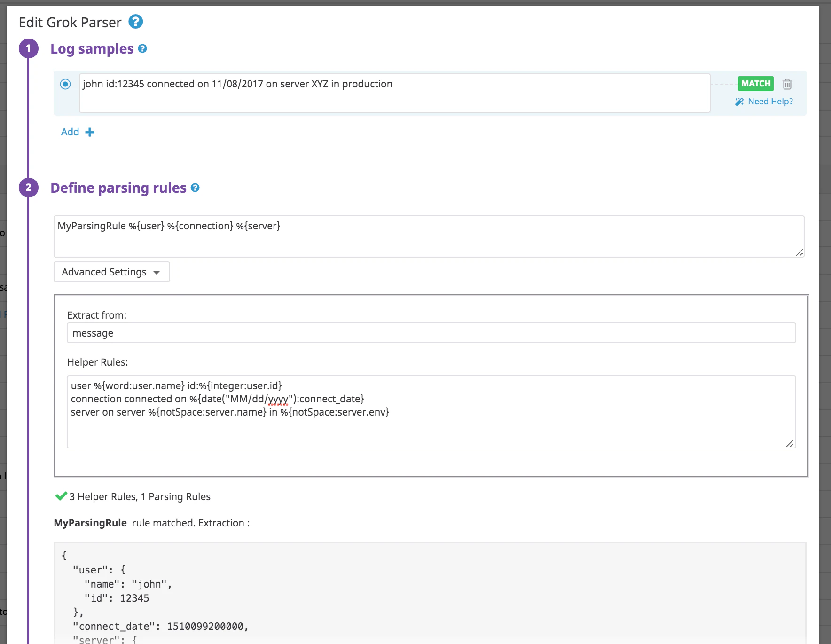Click the magic wand Need Help icon
831x644 pixels.
click(739, 102)
